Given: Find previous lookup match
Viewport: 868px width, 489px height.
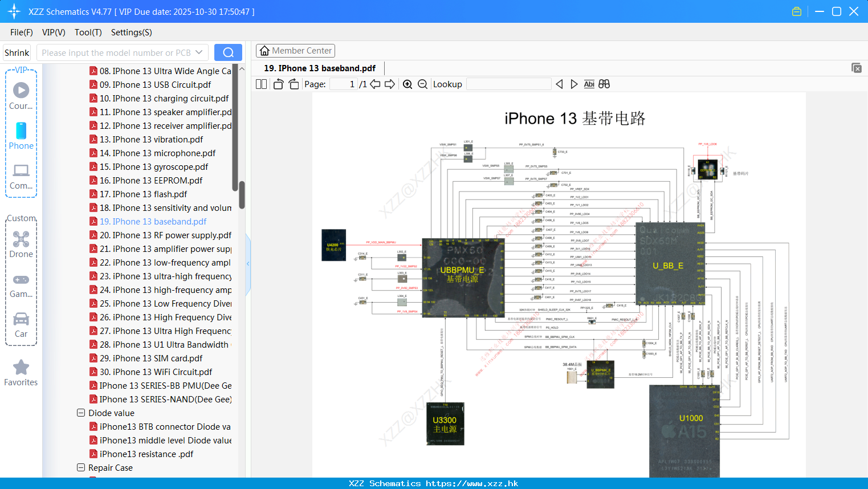Looking at the screenshot, I should [x=559, y=84].
